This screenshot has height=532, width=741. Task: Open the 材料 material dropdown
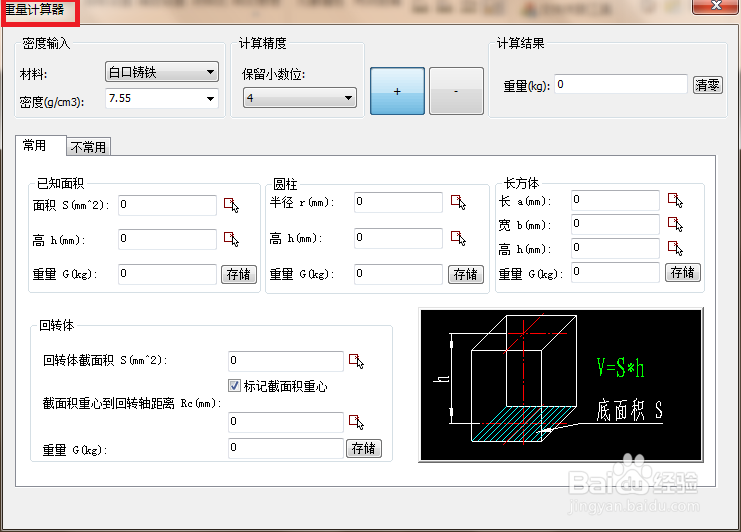pos(162,72)
